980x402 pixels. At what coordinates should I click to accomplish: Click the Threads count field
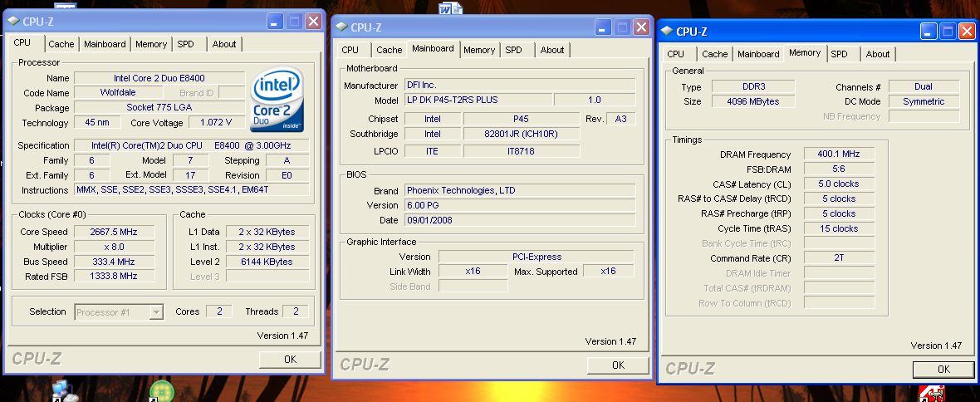(295, 311)
